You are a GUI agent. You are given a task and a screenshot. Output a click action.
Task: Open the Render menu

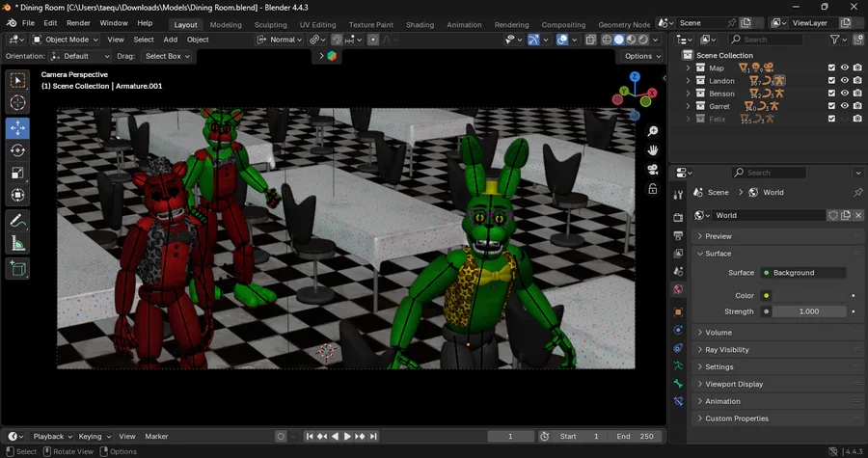78,22
